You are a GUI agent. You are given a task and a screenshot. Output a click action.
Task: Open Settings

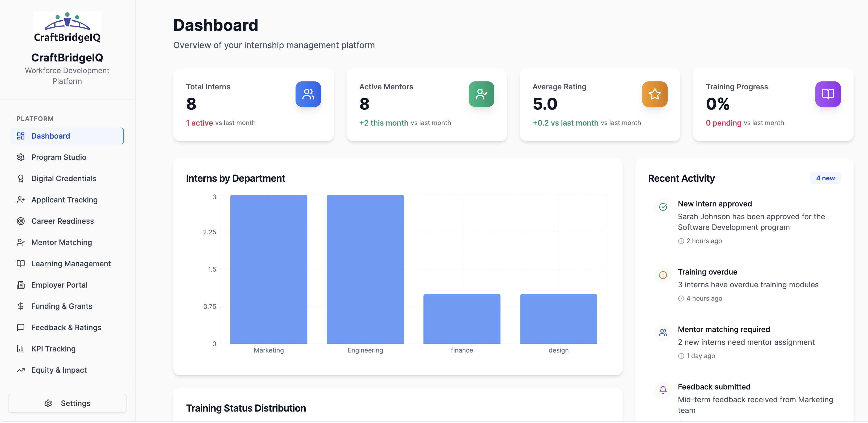(x=67, y=403)
